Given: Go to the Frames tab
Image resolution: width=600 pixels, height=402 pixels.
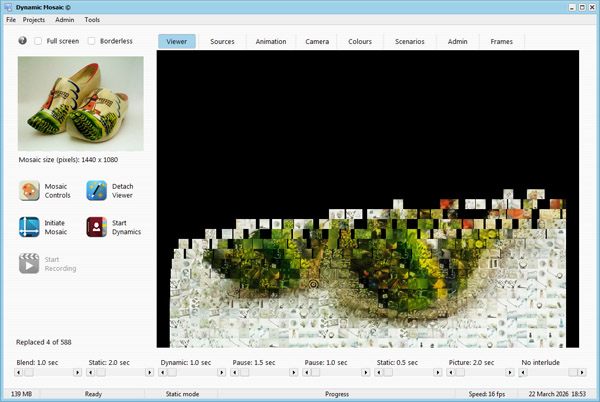Looking at the screenshot, I should tap(501, 41).
